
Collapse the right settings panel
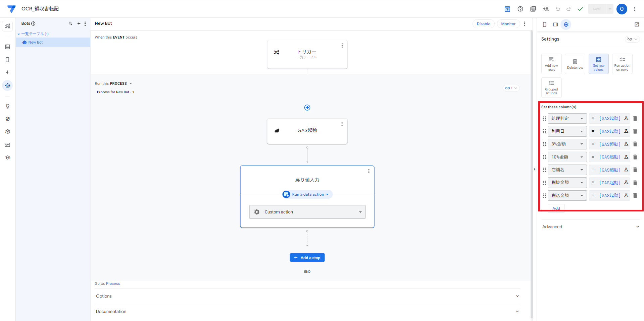tap(535, 169)
